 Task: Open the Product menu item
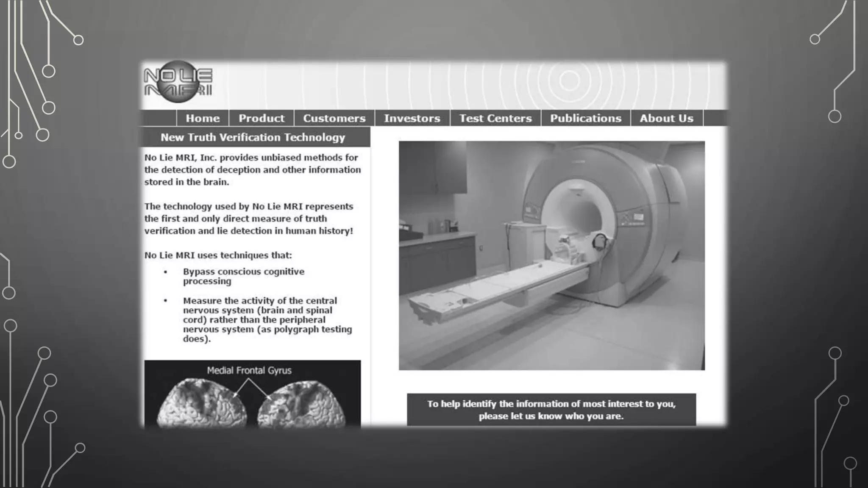[x=262, y=118]
